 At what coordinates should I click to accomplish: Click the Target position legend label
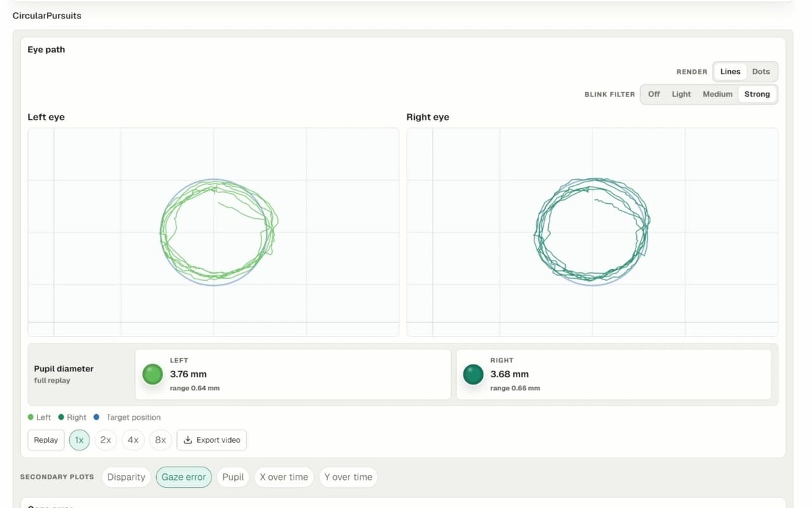[x=133, y=417]
